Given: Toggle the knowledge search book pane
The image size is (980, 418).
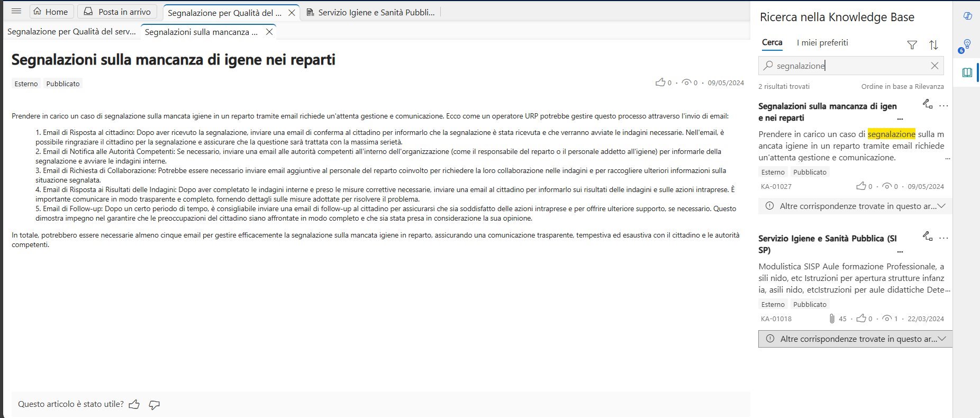Looking at the screenshot, I should (x=967, y=72).
